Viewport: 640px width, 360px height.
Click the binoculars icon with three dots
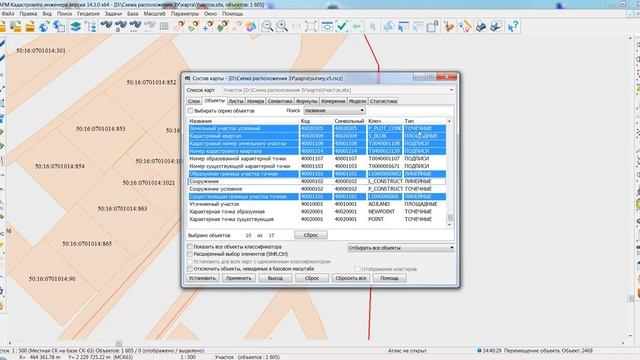pos(135,27)
